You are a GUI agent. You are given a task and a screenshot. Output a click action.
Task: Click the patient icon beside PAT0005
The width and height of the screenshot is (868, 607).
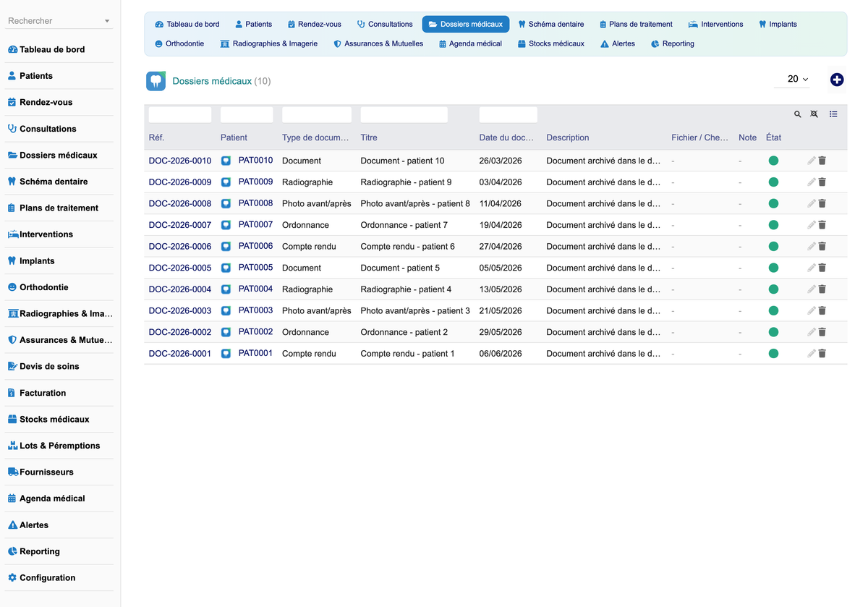(226, 268)
